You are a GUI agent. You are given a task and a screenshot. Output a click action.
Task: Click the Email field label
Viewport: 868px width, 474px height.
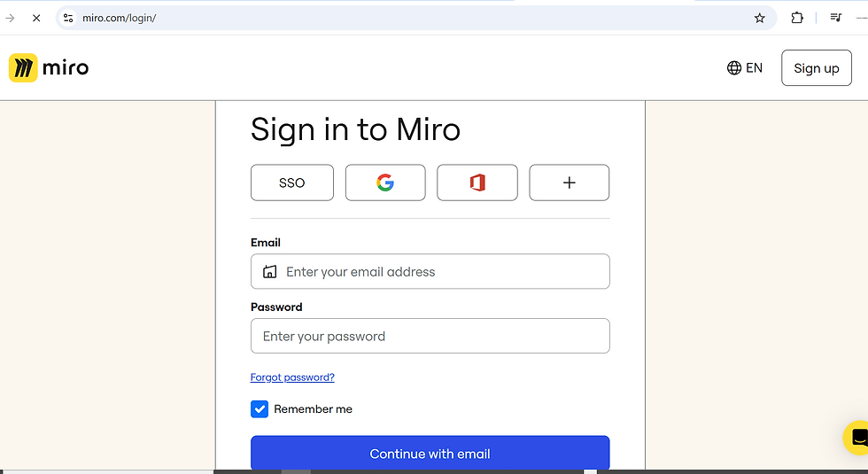click(266, 243)
